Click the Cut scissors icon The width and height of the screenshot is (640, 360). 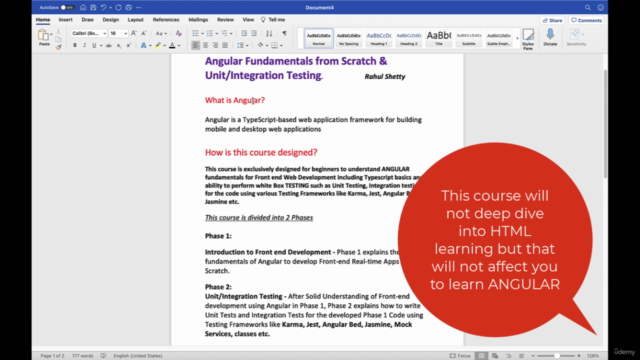(58, 31)
